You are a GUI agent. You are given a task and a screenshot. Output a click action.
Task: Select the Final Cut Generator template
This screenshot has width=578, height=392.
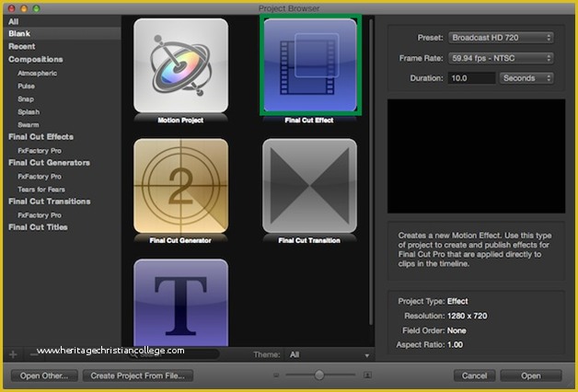180,186
